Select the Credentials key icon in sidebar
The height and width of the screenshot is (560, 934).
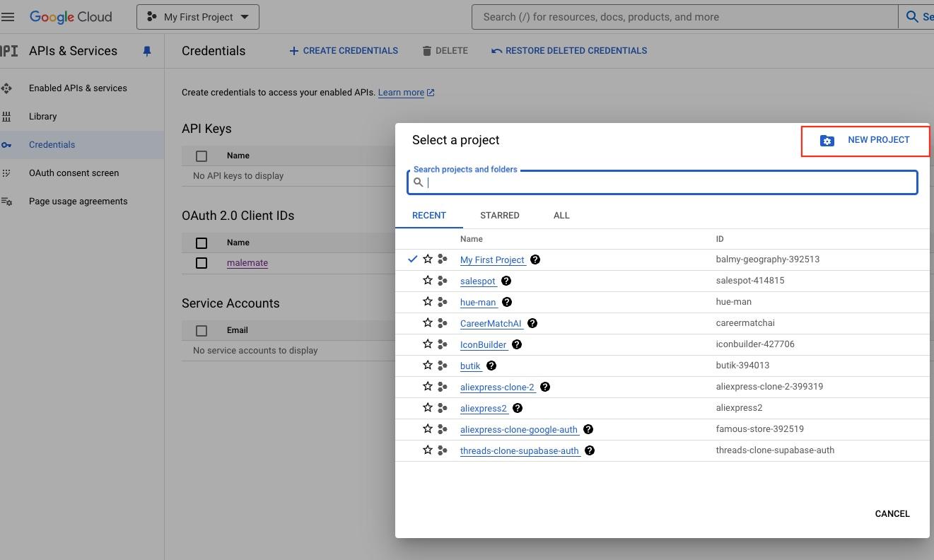tap(8, 144)
